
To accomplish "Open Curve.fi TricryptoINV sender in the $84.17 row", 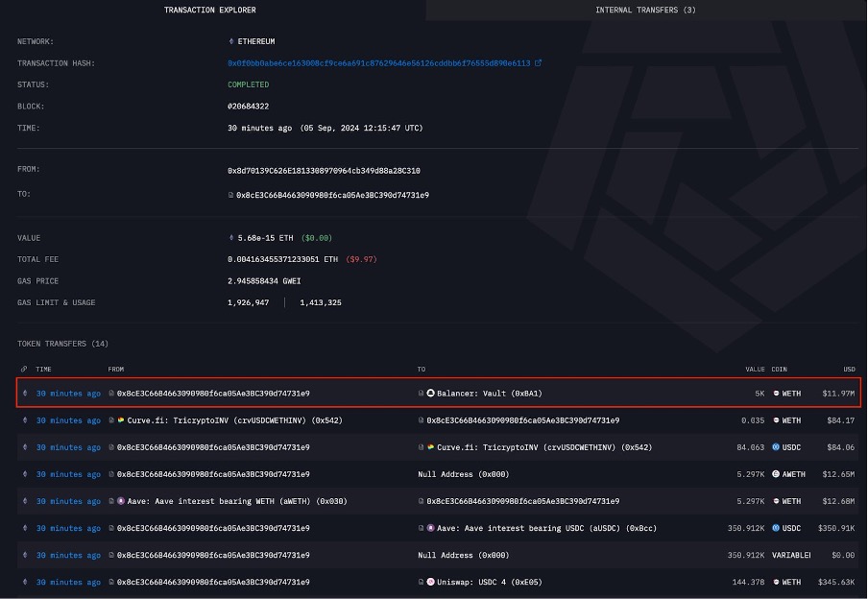I will click(234, 420).
